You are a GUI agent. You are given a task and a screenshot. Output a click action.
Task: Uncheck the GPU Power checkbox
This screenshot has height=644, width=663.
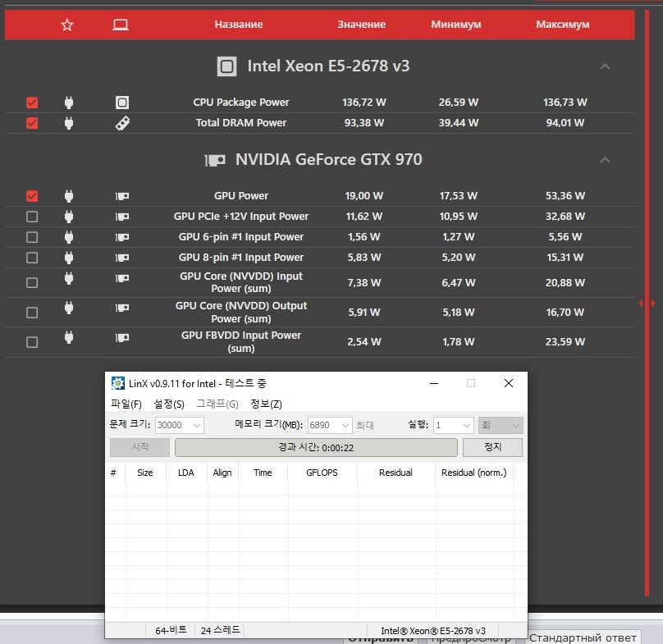point(32,196)
